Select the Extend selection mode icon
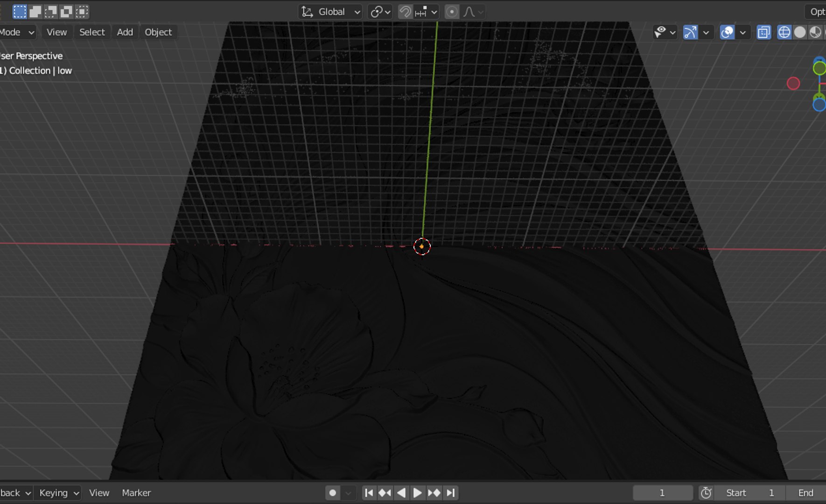The height and width of the screenshot is (504, 826). (x=35, y=12)
